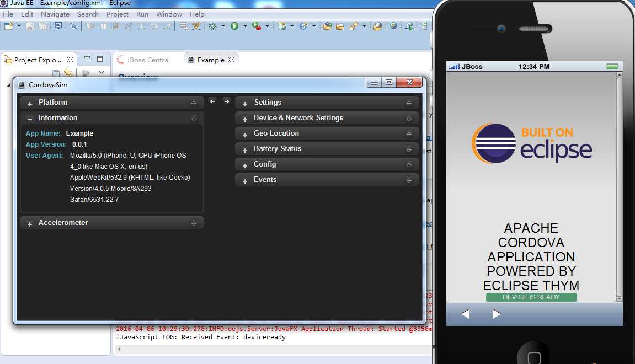Open the External Tools dropdown arrow
This screenshot has height=364, width=635.
[x=267, y=26]
